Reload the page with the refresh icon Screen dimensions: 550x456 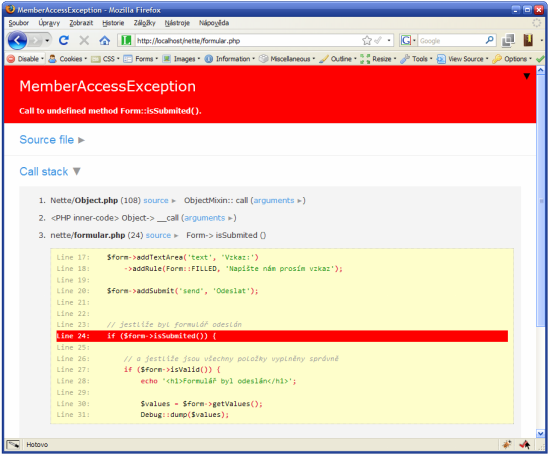tap(64, 40)
